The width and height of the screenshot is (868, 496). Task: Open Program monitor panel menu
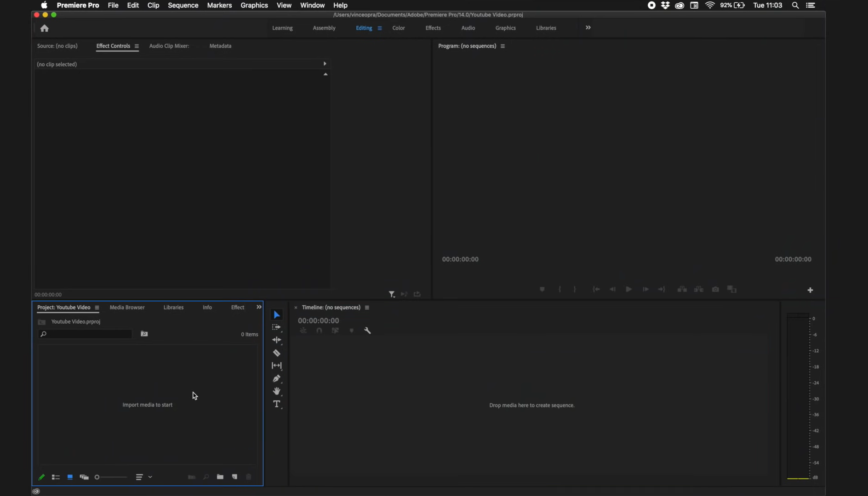[x=503, y=46]
